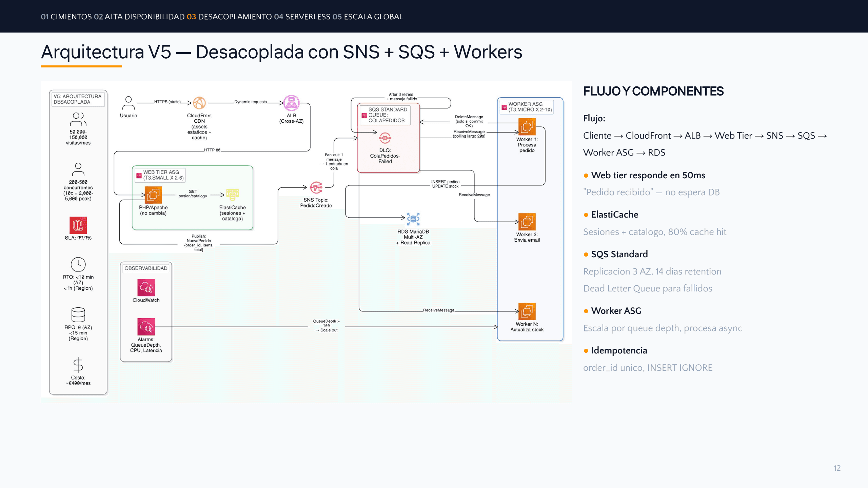Click the Alarms QueueDepth CloudWatch icon
This screenshot has height=488, width=868.
tap(146, 327)
